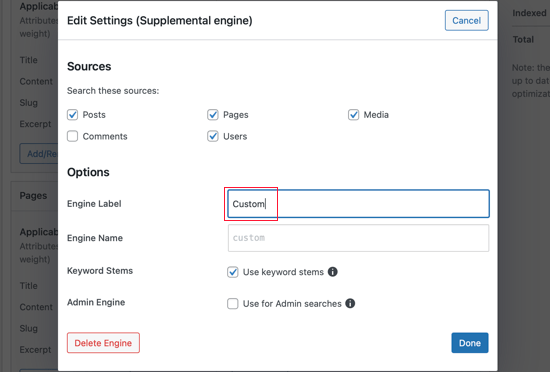Toggle the Use keyword stems checkbox
The height and width of the screenshot is (372, 550).
click(x=233, y=272)
